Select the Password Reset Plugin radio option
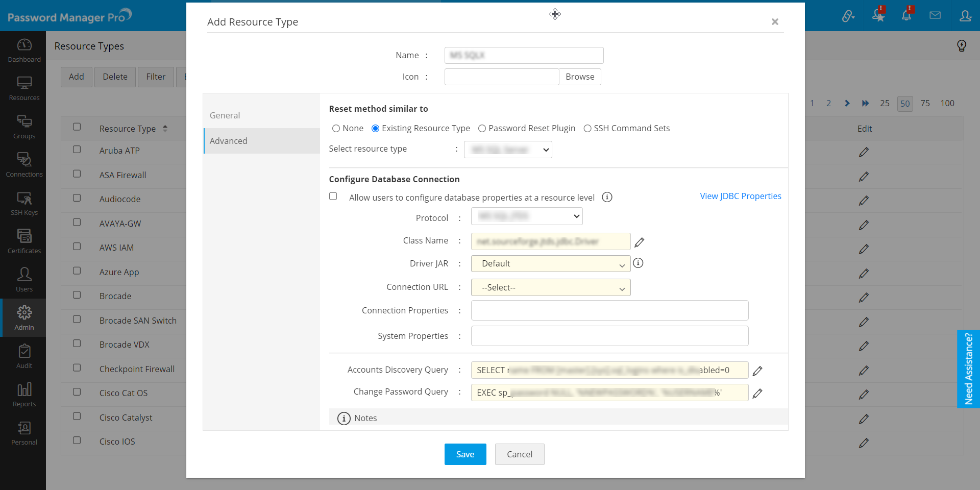Image resolution: width=980 pixels, height=490 pixels. [x=482, y=129]
